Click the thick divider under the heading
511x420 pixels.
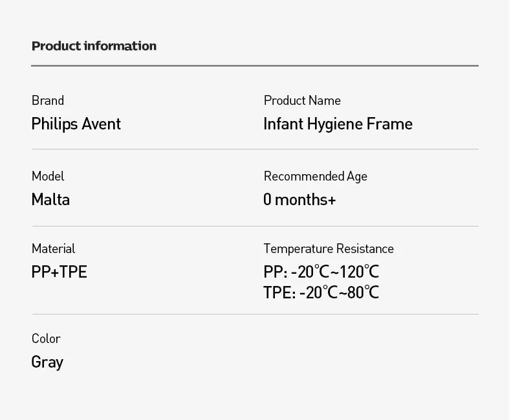pos(255,65)
